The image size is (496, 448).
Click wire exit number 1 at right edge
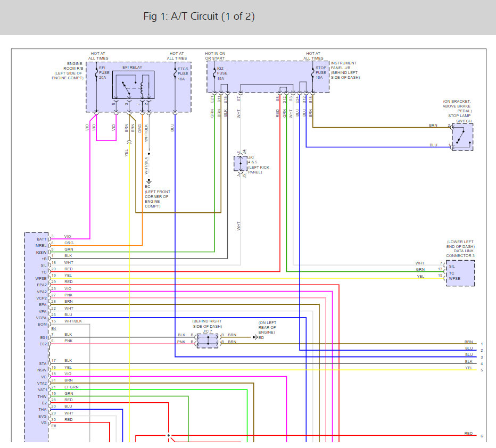[x=482, y=344]
